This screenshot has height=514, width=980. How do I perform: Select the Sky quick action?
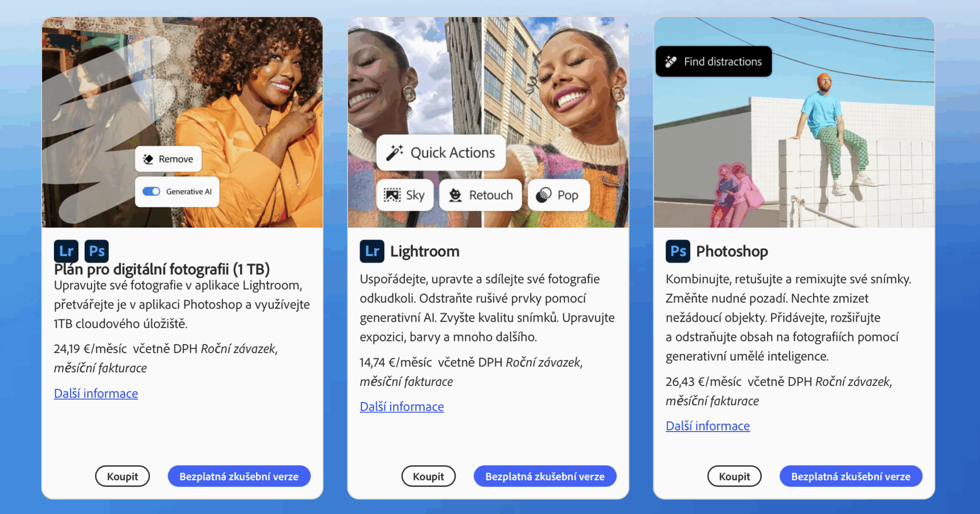(405, 195)
